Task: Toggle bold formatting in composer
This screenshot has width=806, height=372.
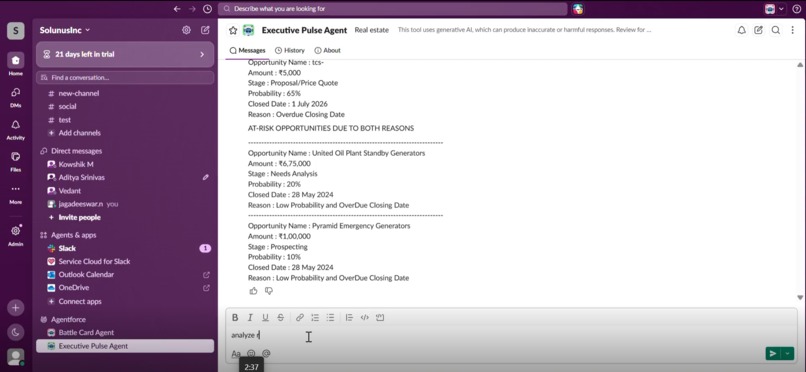Action: (x=235, y=318)
